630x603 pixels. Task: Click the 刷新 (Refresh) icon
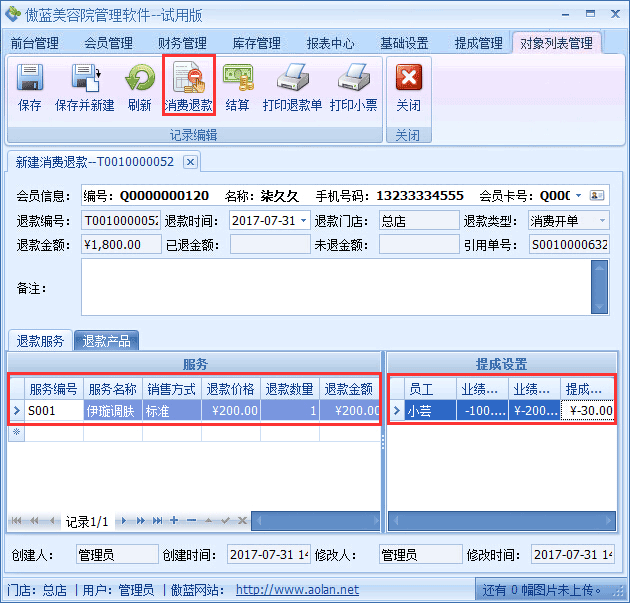(139, 87)
